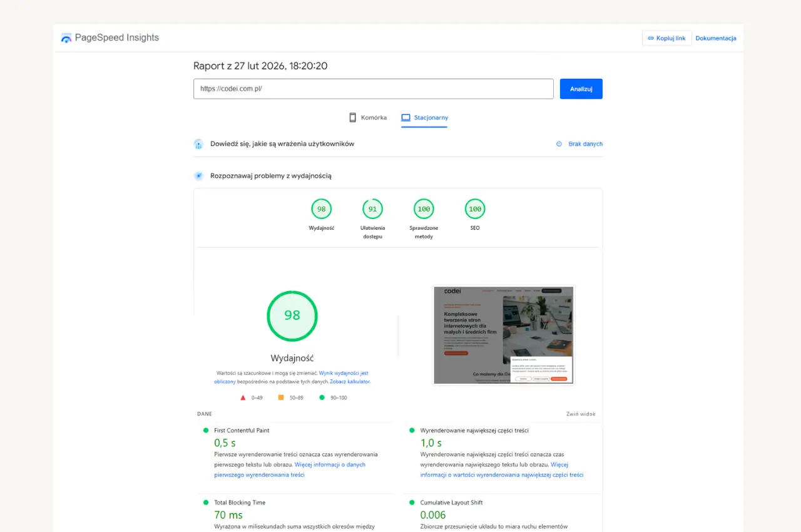The image size is (801, 532).
Task: Click the desktop monitor icon beside Stacjonarny
Action: tap(406, 118)
